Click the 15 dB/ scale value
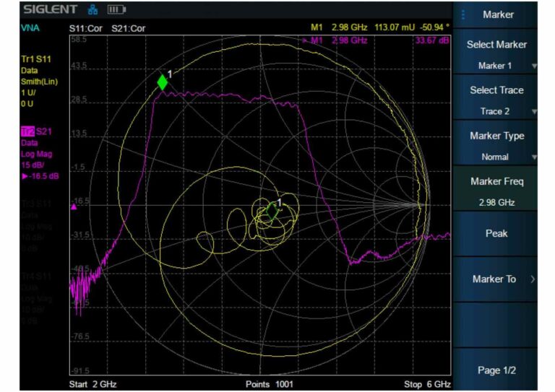 pyautogui.click(x=33, y=165)
